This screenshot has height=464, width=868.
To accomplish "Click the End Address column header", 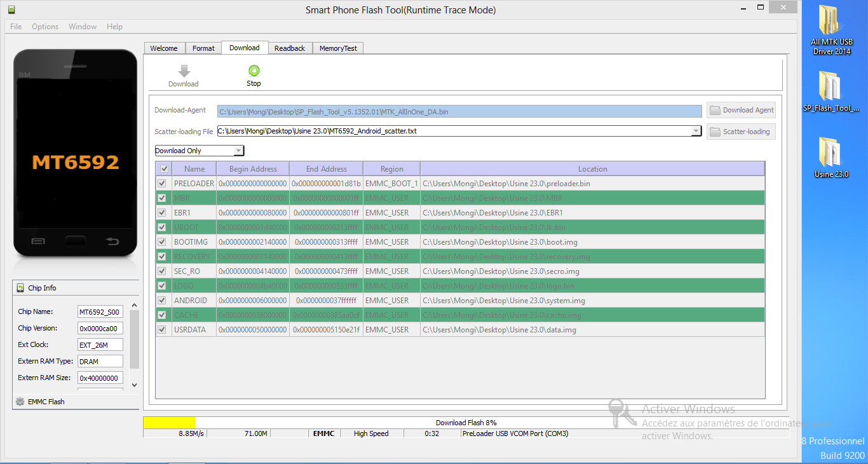I will tap(326, 169).
